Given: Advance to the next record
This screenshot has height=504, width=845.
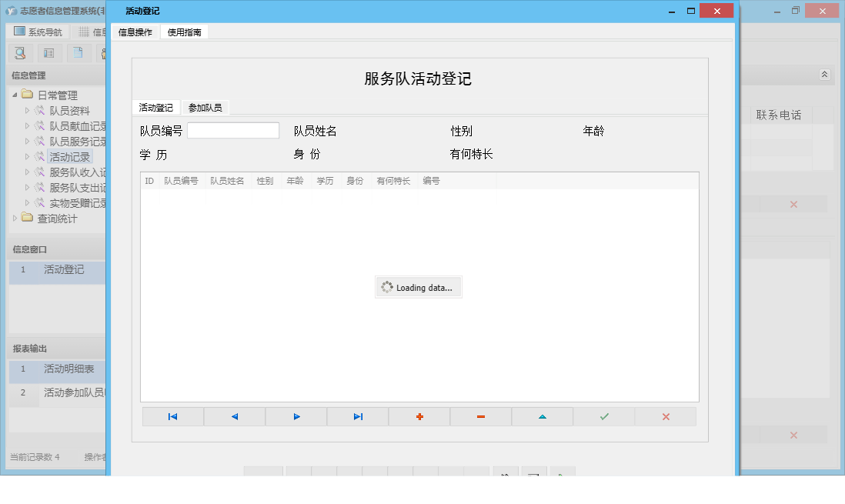Looking at the screenshot, I should (296, 416).
